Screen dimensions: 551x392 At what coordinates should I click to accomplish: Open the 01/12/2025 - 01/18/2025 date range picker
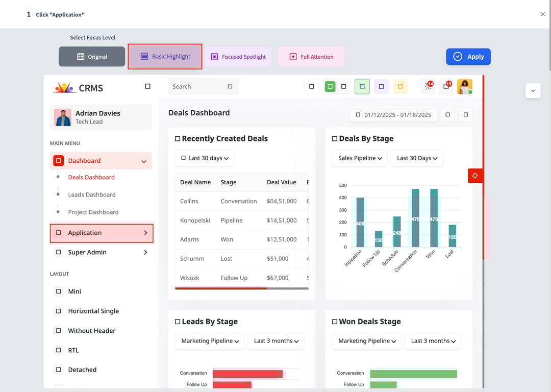pyautogui.click(x=393, y=115)
